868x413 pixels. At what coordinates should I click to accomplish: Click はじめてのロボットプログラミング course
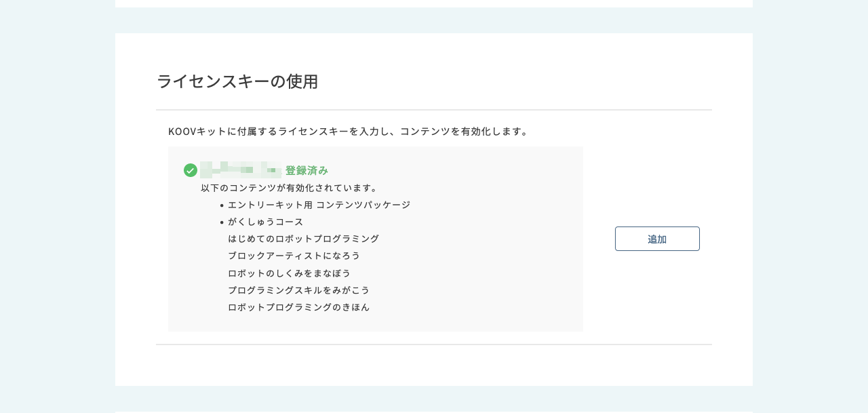(x=303, y=239)
